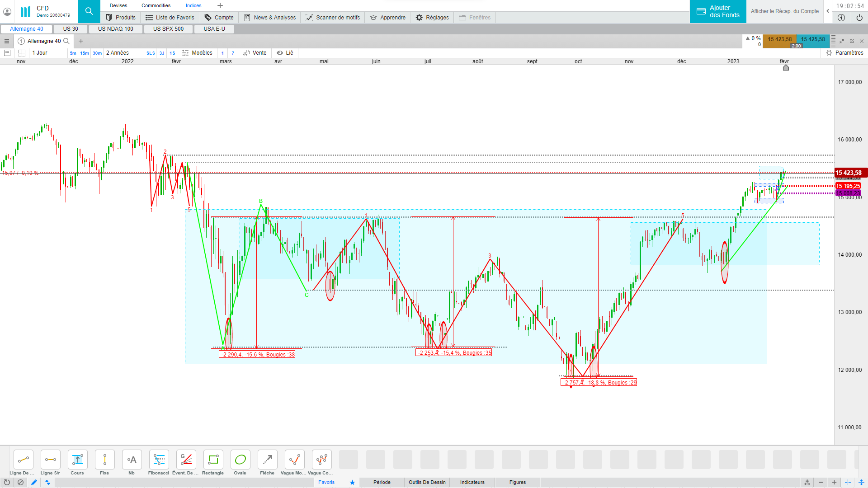The height and width of the screenshot is (488, 868).
Task: Click the orange sell price 15 423,58
Action: (779, 39)
